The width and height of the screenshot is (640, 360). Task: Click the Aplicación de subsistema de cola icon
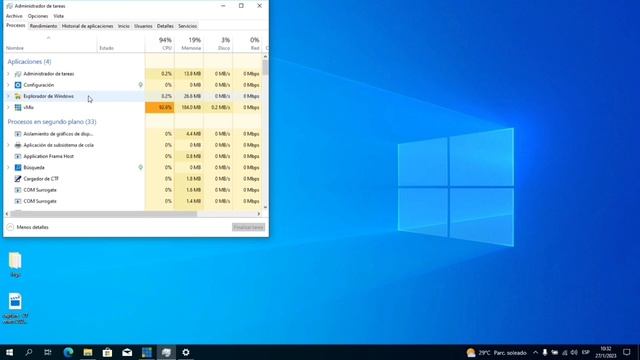click(18, 145)
